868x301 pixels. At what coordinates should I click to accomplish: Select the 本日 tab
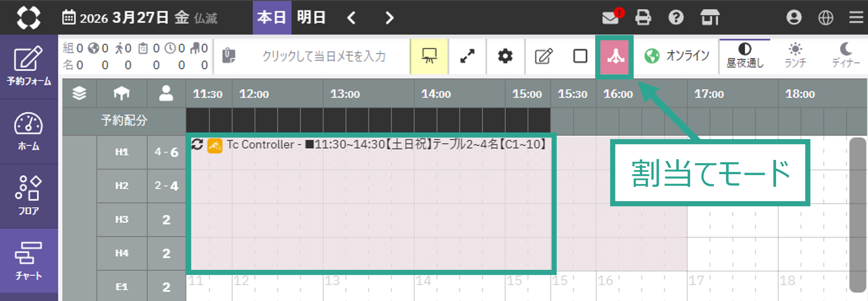[272, 17]
